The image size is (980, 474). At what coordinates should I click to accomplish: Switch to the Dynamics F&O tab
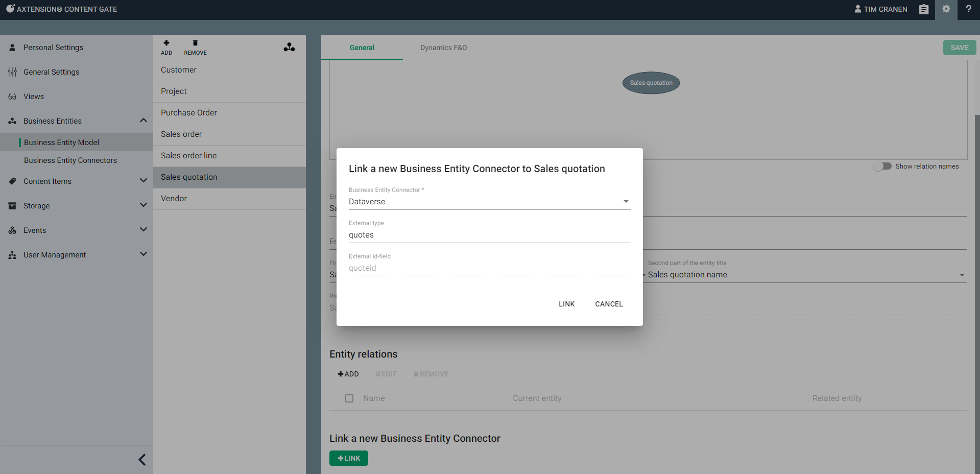(443, 48)
